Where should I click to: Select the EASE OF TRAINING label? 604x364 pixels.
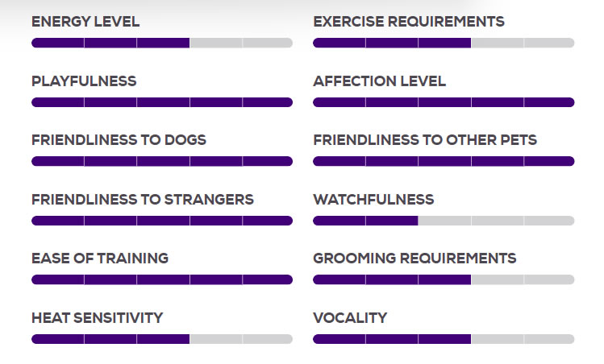pos(100,259)
